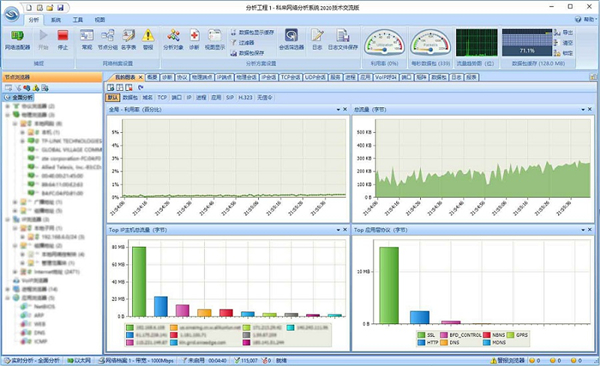The image size is (600, 366).
Task: Open the 分析对象 analysis object icon
Action: [x=173, y=39]
